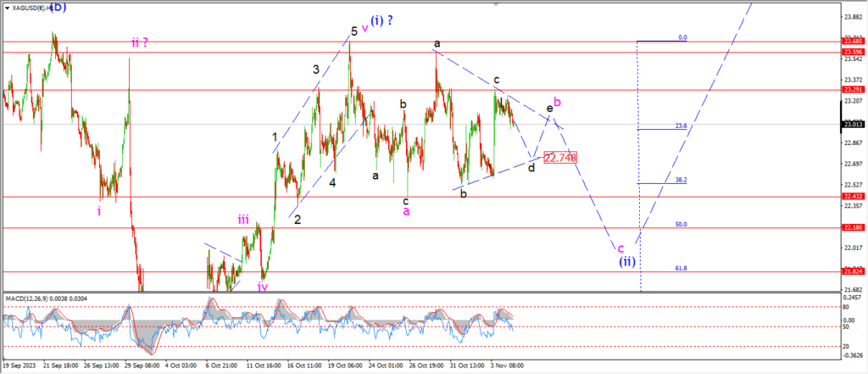Click the magenta v wave label

[x=364, y=28]
